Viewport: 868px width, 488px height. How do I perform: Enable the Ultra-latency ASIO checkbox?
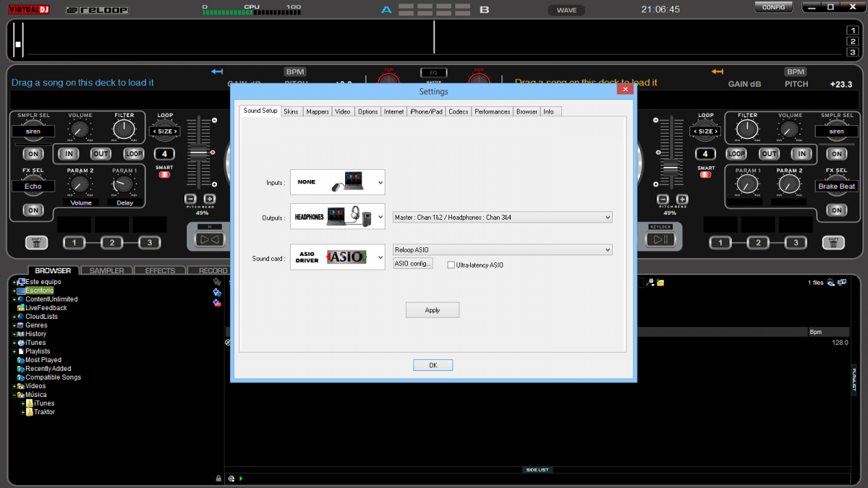click(451, 265)
